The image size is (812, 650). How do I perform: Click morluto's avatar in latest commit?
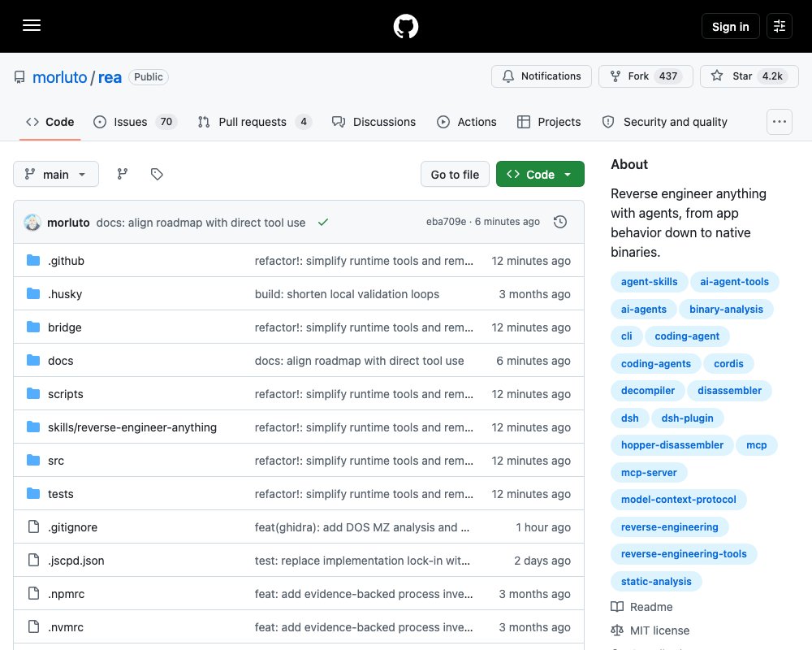coord(32,223)
